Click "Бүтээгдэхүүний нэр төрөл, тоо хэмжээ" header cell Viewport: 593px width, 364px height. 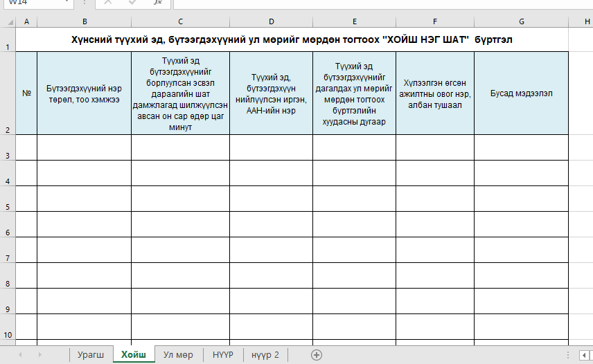tap(85, 93)
